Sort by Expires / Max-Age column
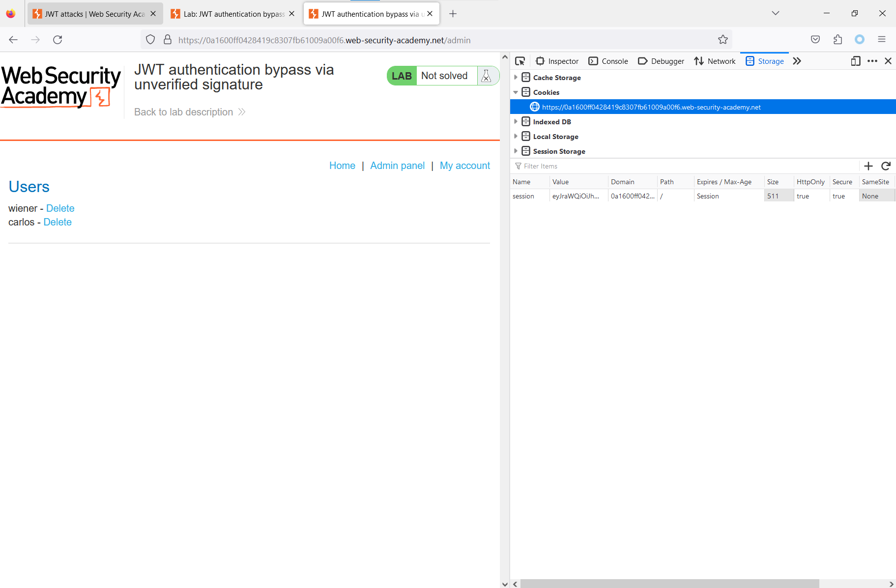This screenshot has width=896, height=588. [x=729, y=182]
